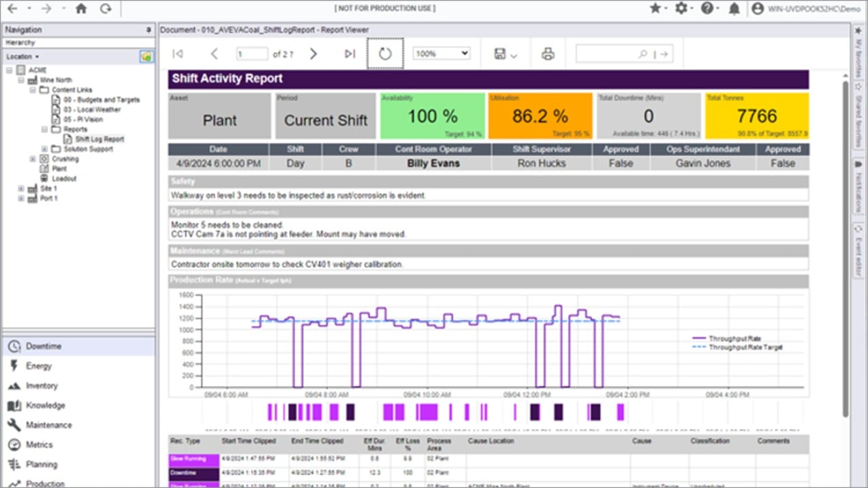The width and height of the screenshot is (868, 488).
Task: Open the 03 - Local Weather link
Action: click(92, 109)
